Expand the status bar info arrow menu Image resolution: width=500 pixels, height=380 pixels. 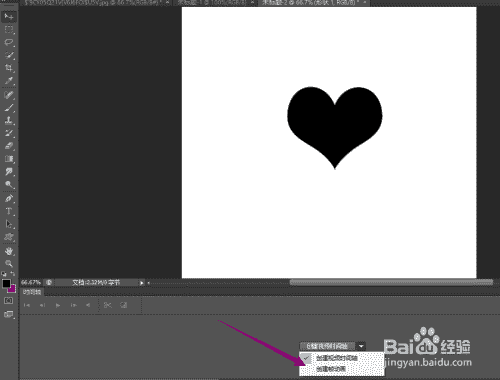pos(142,283)
